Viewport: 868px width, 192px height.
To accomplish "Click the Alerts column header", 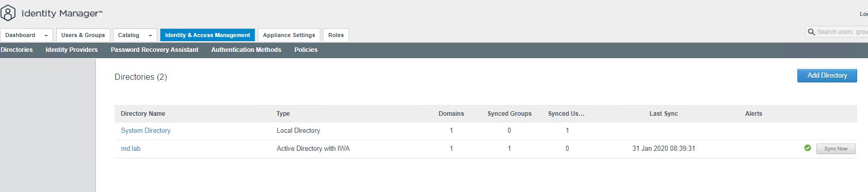I will pos(754,114).
